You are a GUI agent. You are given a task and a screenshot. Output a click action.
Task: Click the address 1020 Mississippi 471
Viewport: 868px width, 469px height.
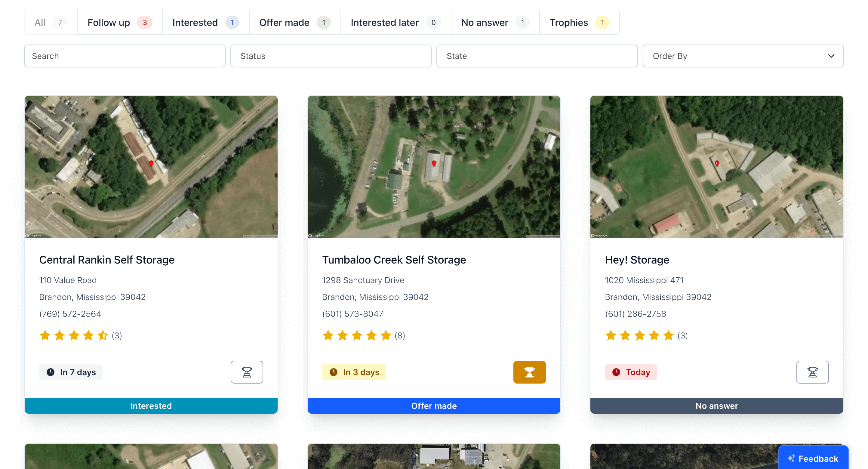point(644,280)
